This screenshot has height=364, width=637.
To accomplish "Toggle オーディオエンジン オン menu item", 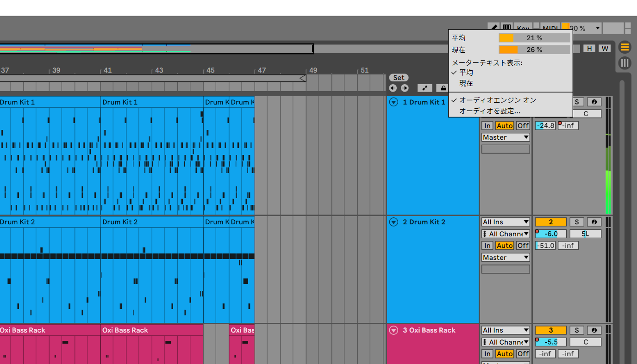I will point(510,100).
